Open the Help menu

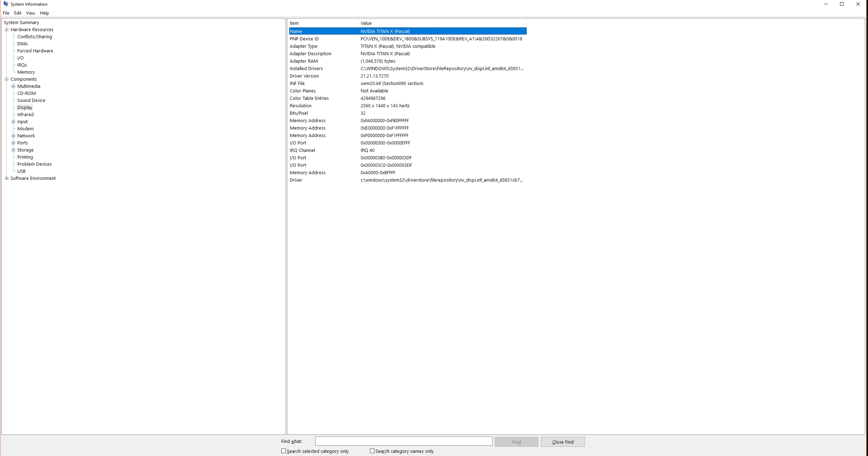44,13
